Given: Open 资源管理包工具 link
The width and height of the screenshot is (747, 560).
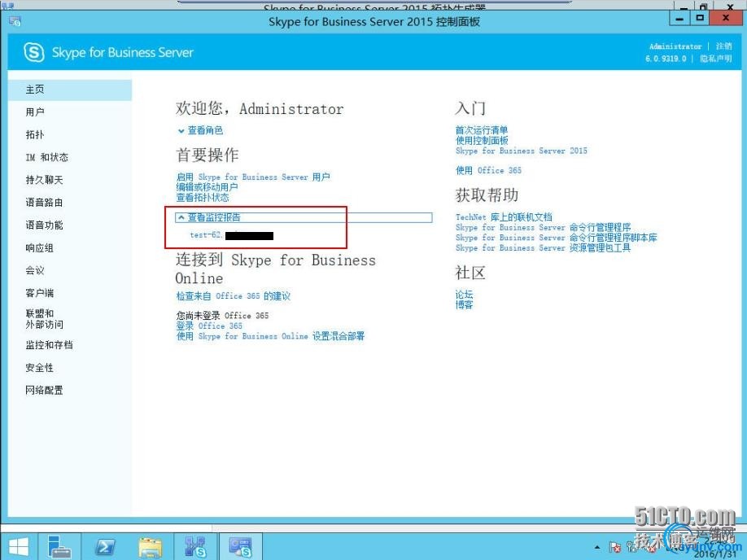Looking at the screenshot, I should click(543, 247).
